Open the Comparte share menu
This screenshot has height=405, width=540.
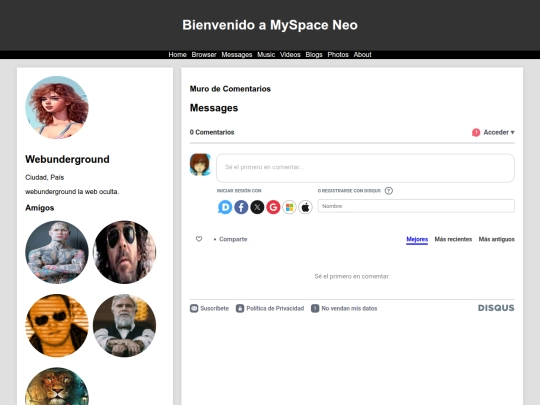tap(233, 239)
